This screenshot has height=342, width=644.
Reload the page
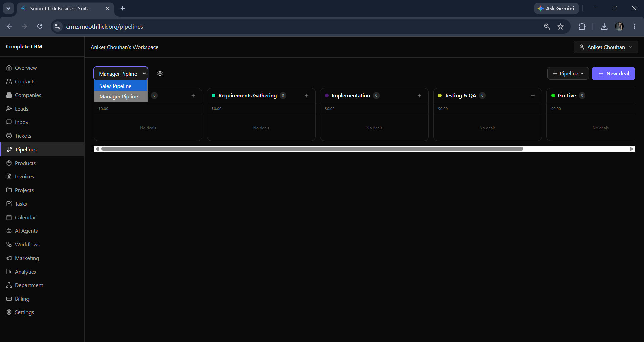point(40,26)
